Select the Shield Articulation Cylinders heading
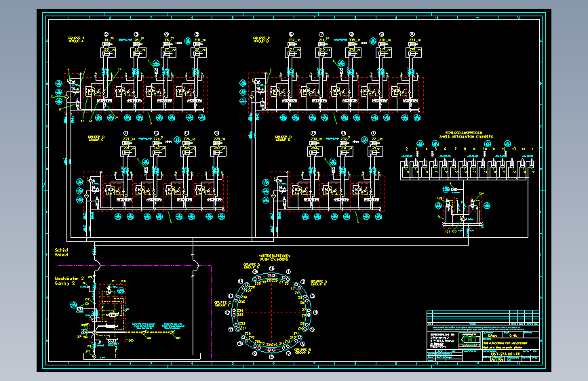This screenshot has width=588, height=381. click(466, 135)
